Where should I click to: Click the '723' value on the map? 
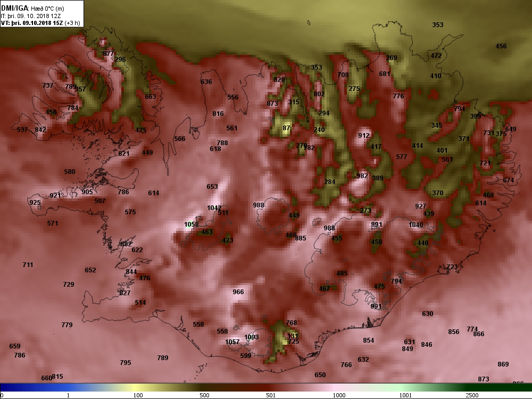pos(452,267)
